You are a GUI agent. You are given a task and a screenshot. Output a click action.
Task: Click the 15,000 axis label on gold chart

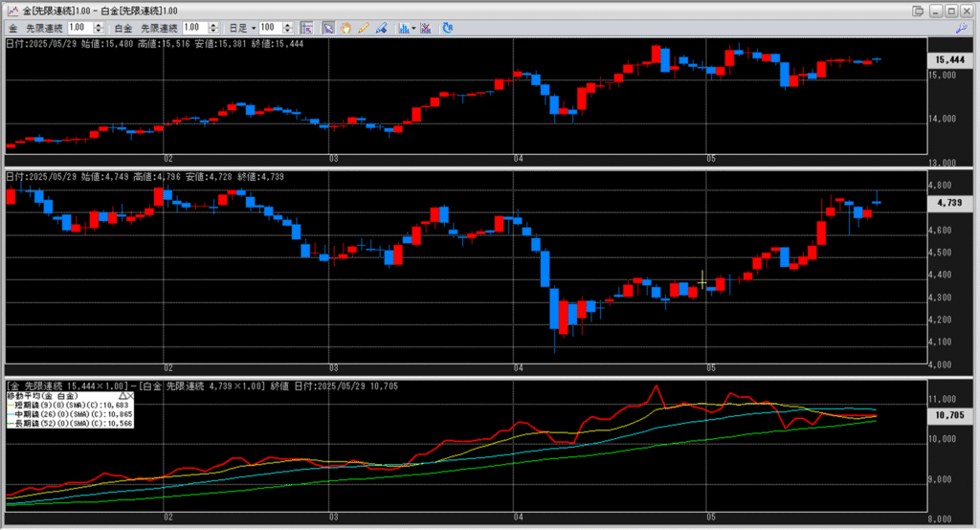942,75
